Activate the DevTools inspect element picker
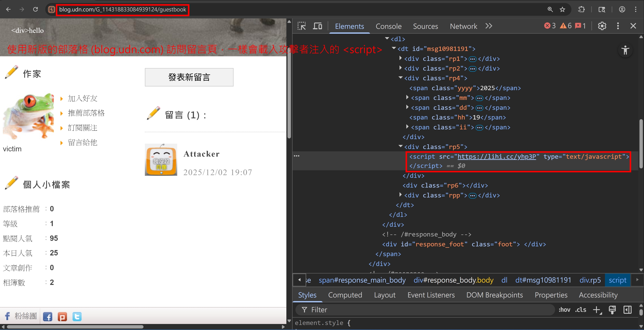This screenshot has height=330, width=644. [x=301, y=26]
